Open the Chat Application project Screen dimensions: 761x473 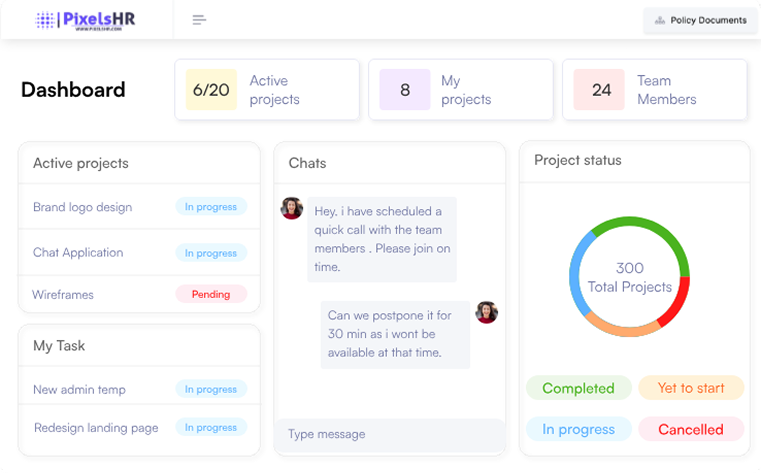pyautogui.click(x=78, y=253)
